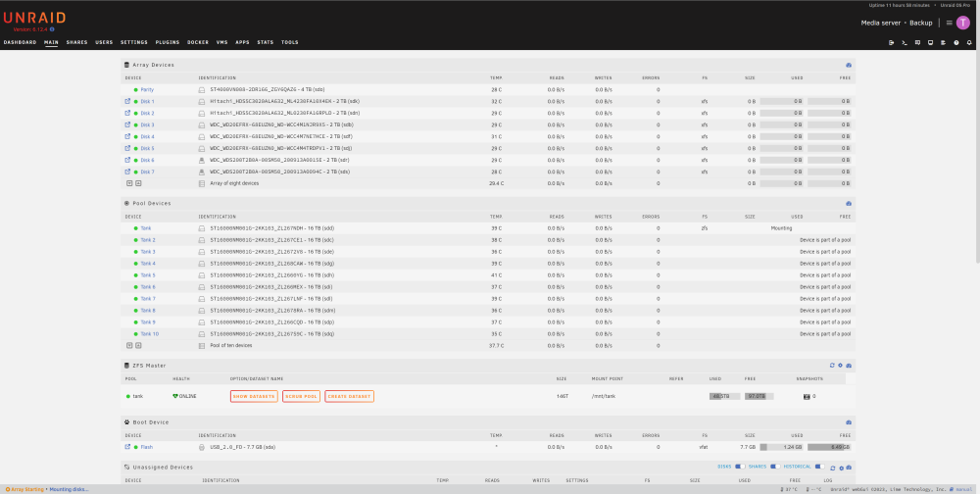Image resolution: width=980 pixels, height=494 pixels.
Task: Browse Disk 7 using its folder icon
Action: pos(127,172)
